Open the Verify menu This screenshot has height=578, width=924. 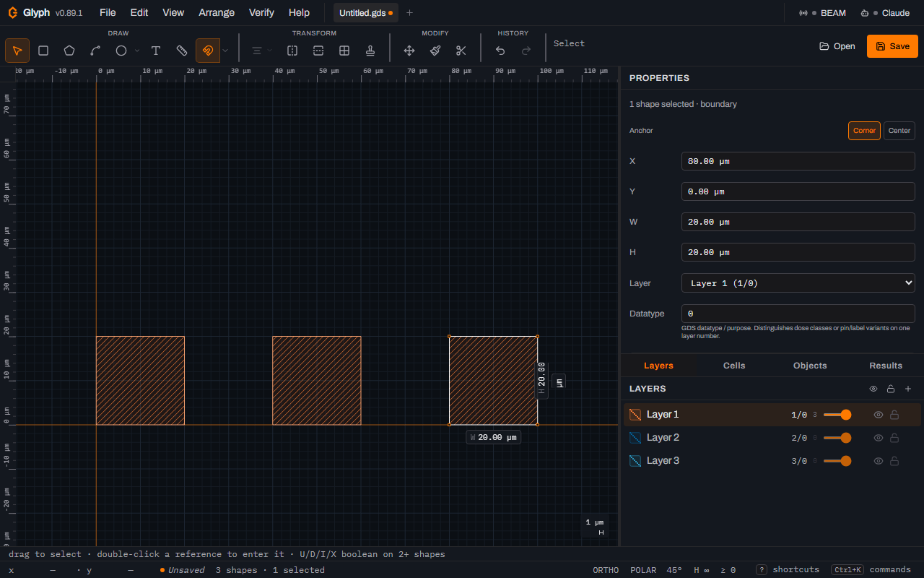261,12
